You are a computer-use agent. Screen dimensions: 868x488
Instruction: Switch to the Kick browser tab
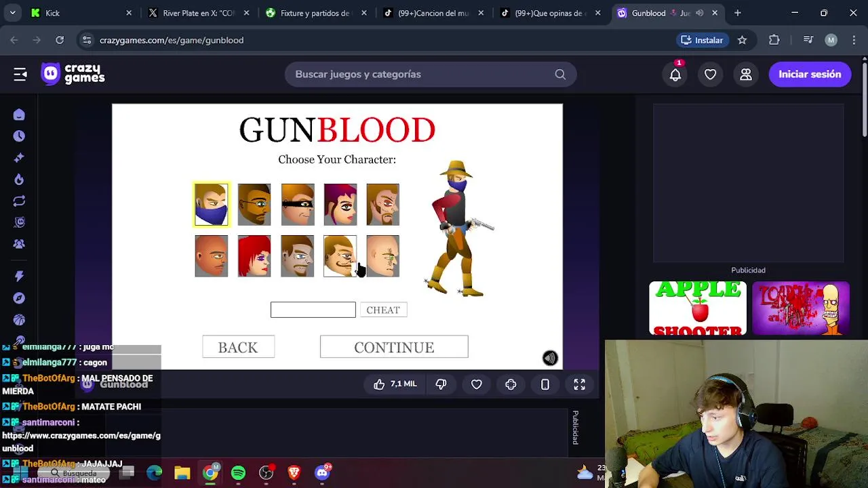81,13
